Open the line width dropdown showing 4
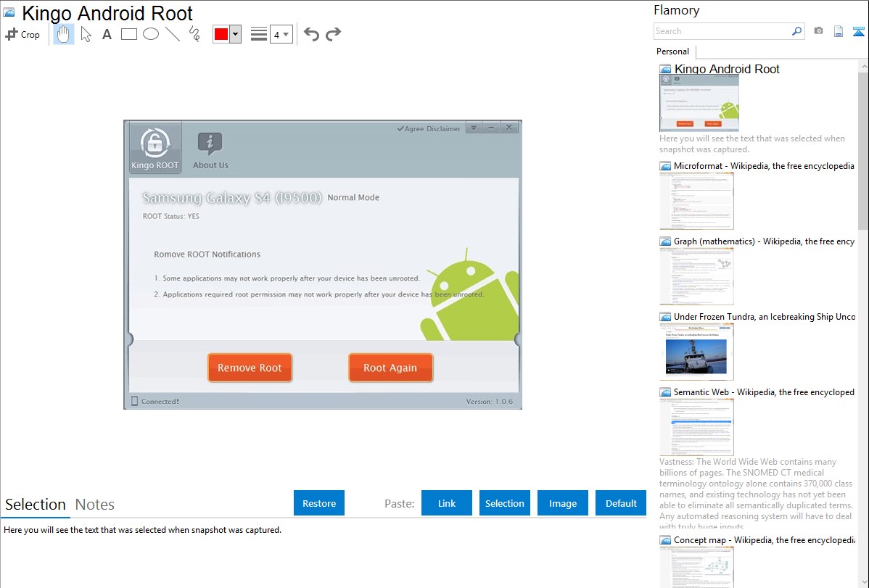The image size is (869, 588). [x=281, y=34]
